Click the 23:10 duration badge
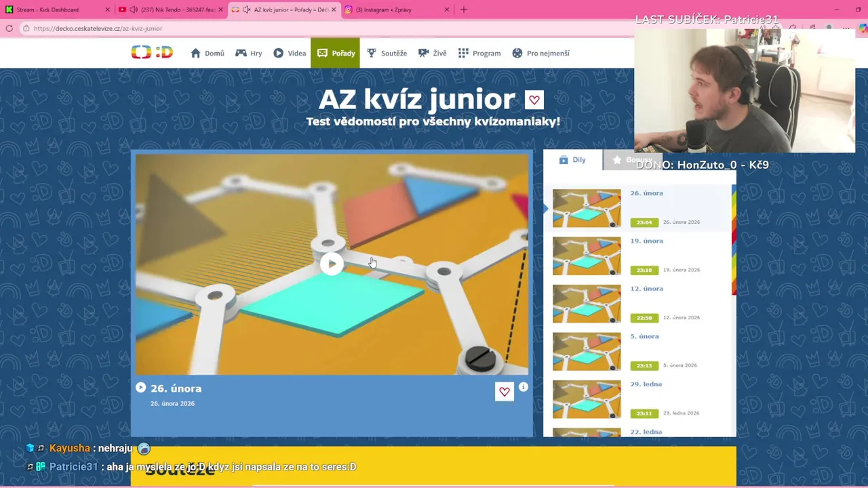This screenshot has width=868, height=488. click(644, 270)
